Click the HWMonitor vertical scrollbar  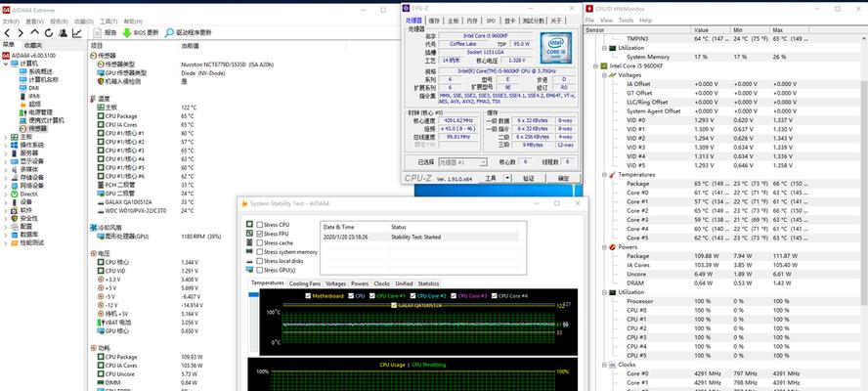(x=864, y=191)
